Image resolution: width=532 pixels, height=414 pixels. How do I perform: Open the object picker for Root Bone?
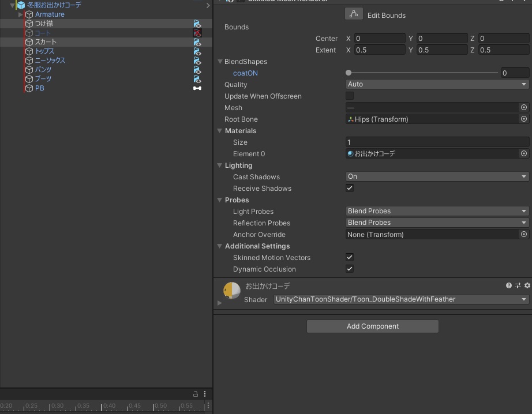click(524, 119)
